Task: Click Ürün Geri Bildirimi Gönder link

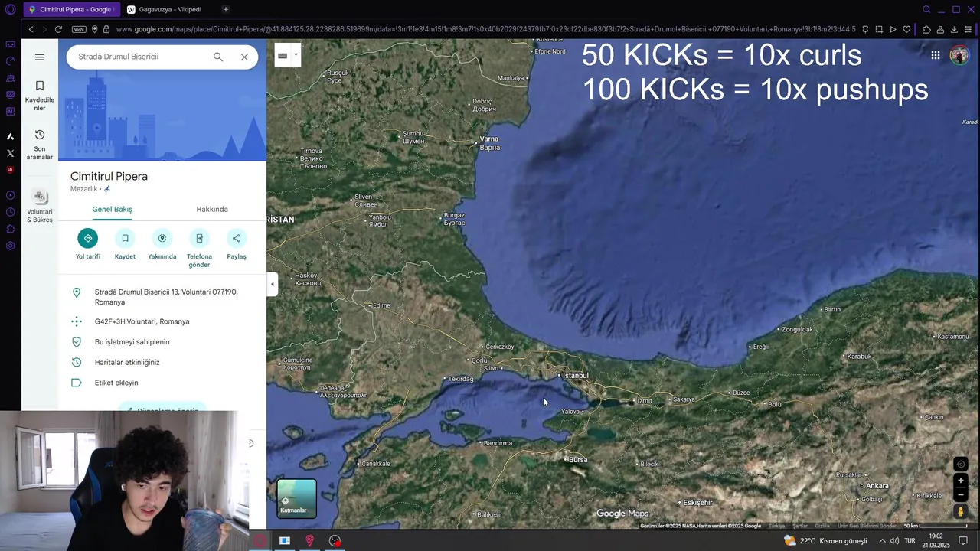Action: coord(867,526)
